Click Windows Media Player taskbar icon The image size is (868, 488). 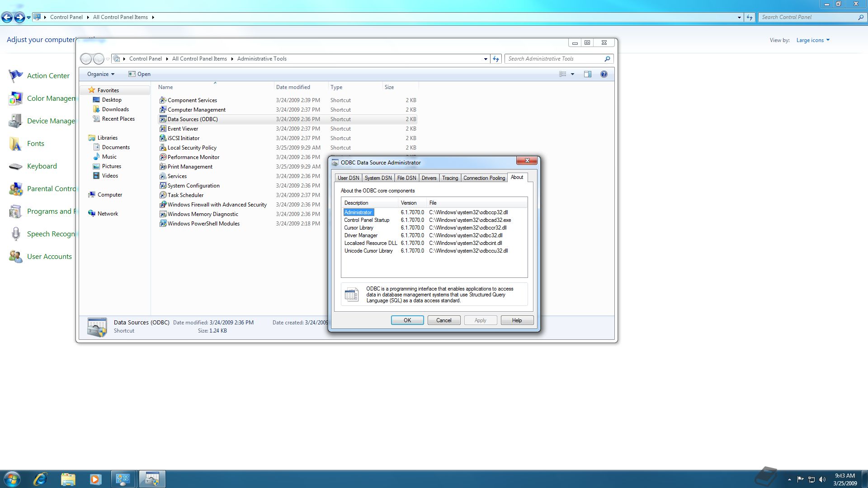[x=95, y=479]
